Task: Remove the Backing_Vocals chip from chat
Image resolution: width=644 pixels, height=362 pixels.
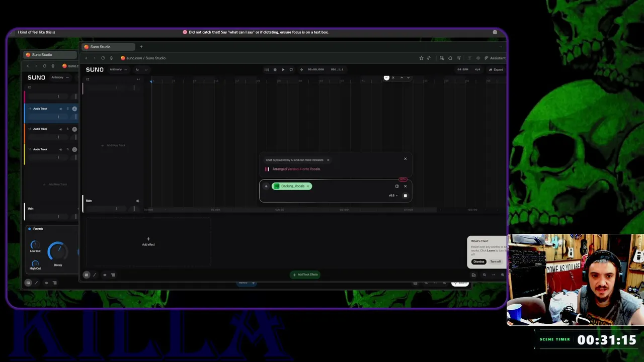Action: (308, 186)
